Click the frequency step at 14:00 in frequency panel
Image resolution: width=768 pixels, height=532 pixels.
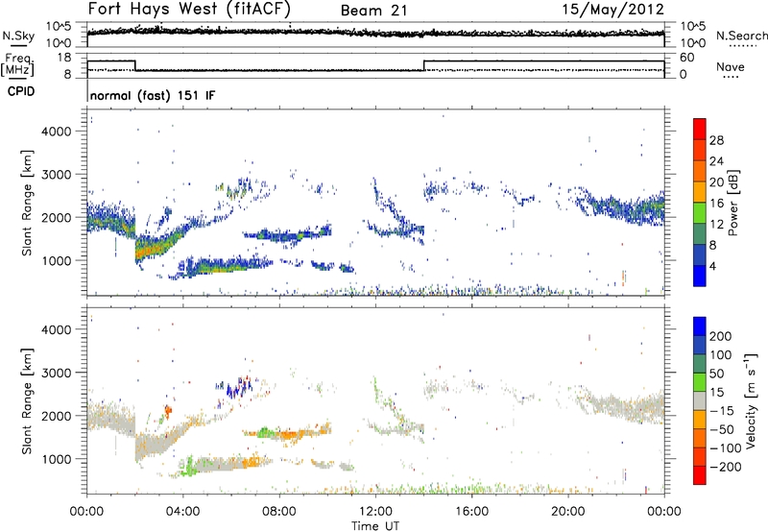click(423, 65)
